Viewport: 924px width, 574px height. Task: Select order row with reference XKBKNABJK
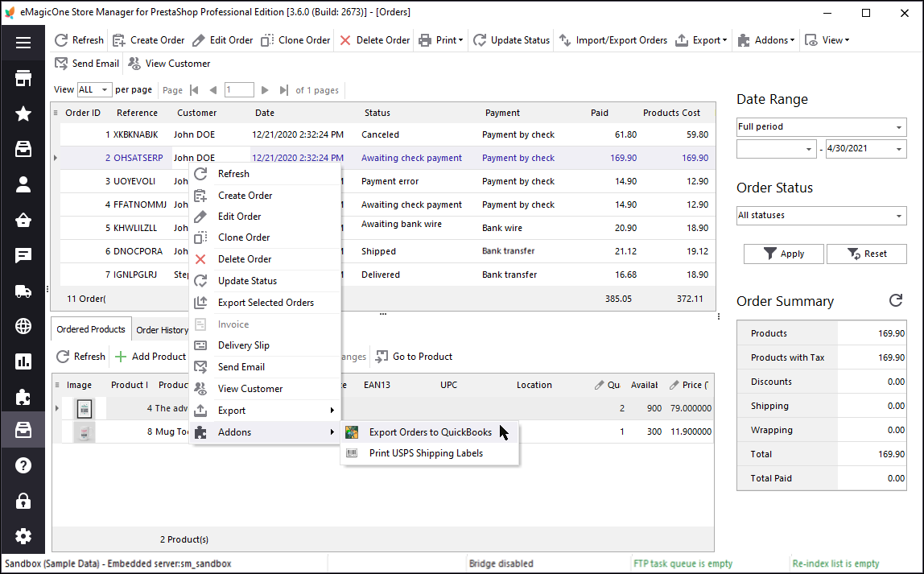point(387,134)
